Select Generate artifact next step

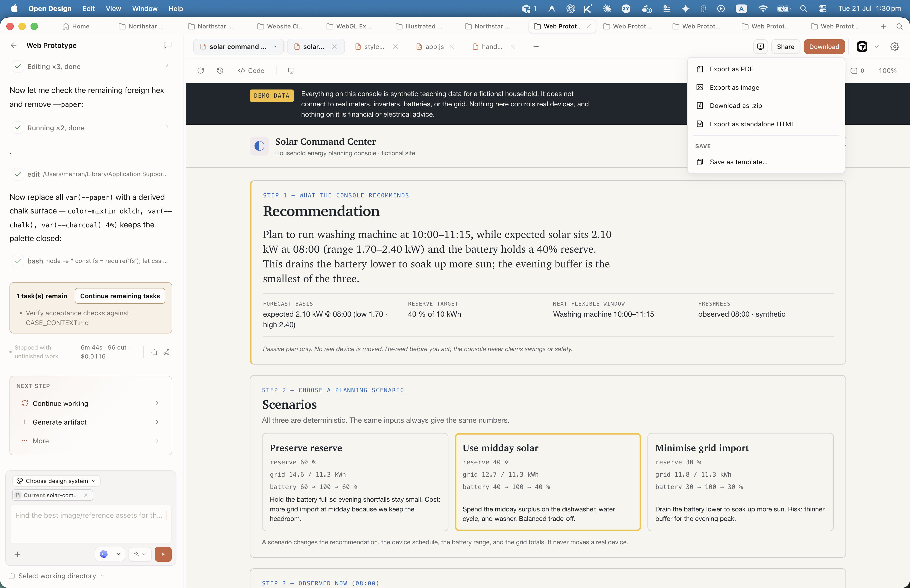[91, 422]
